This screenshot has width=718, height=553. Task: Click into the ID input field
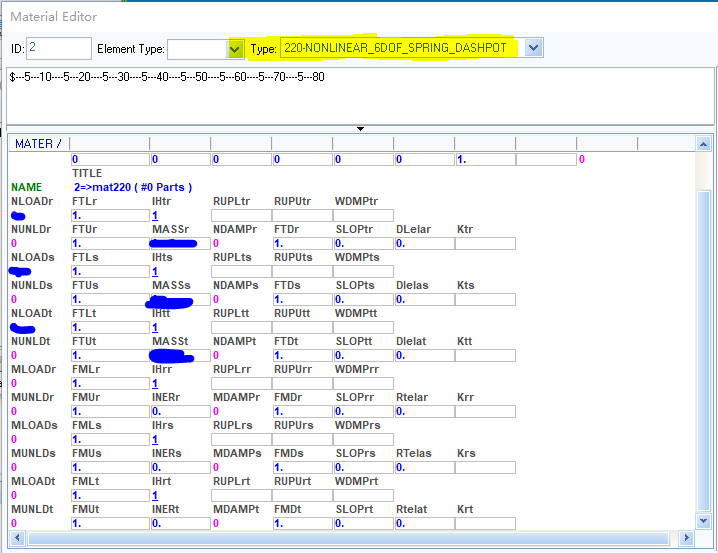coord(59,48)
